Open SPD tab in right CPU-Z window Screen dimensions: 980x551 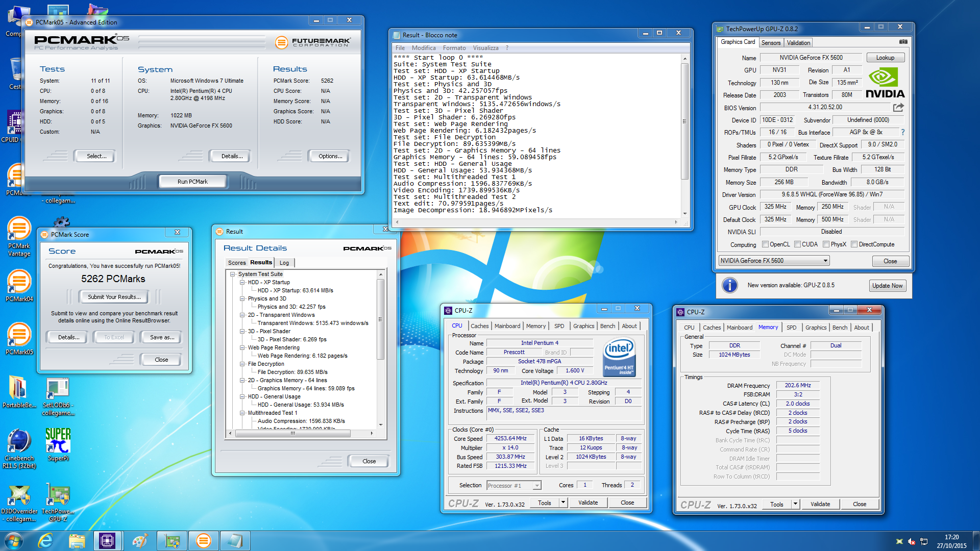[x=791, y=328]
